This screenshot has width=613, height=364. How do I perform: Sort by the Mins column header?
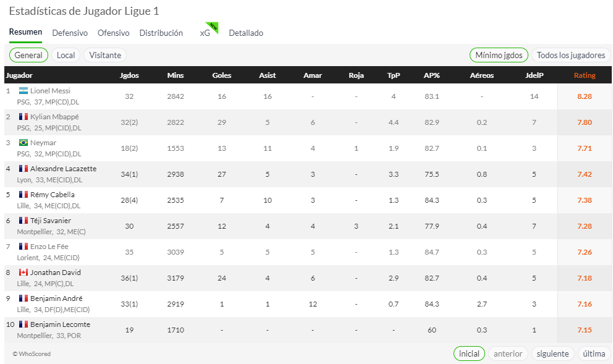(175, 75)
